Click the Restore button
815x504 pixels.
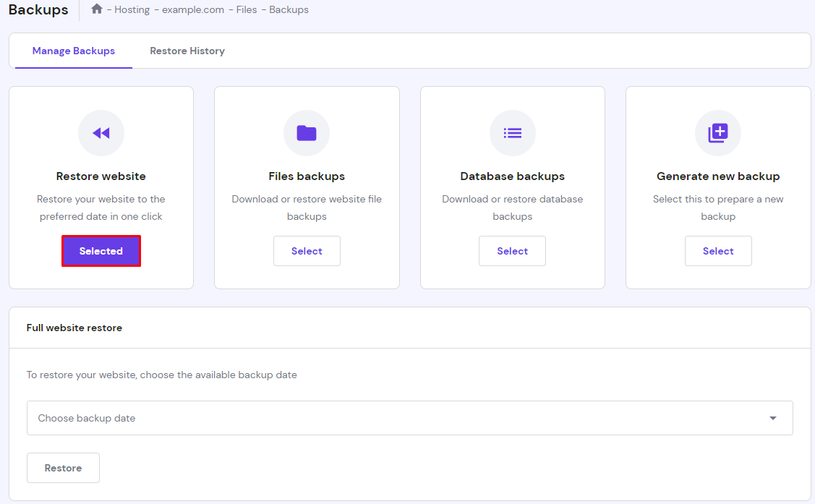pyautogui.click(x=63, y=467)
